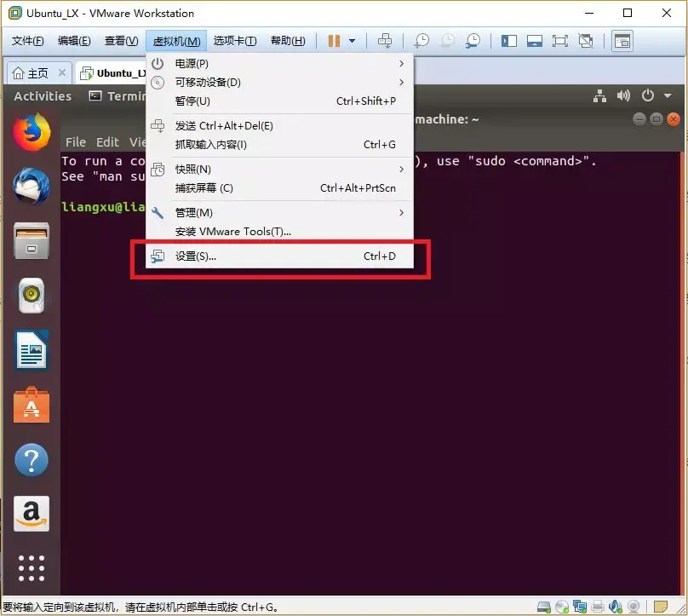
Task: Expand the 电源(P) submenu arrow
Action: [402, 64]
